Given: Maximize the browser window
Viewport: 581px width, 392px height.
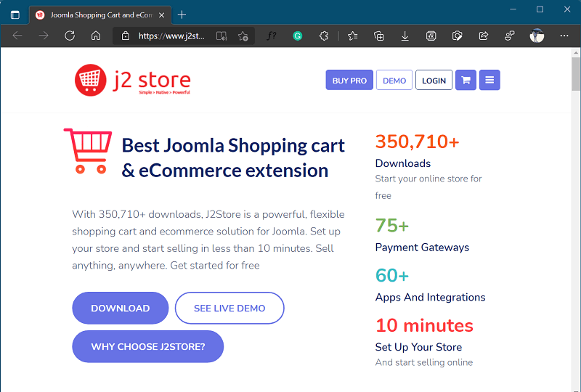Looking at the screenshot, I should click(540, 9).
